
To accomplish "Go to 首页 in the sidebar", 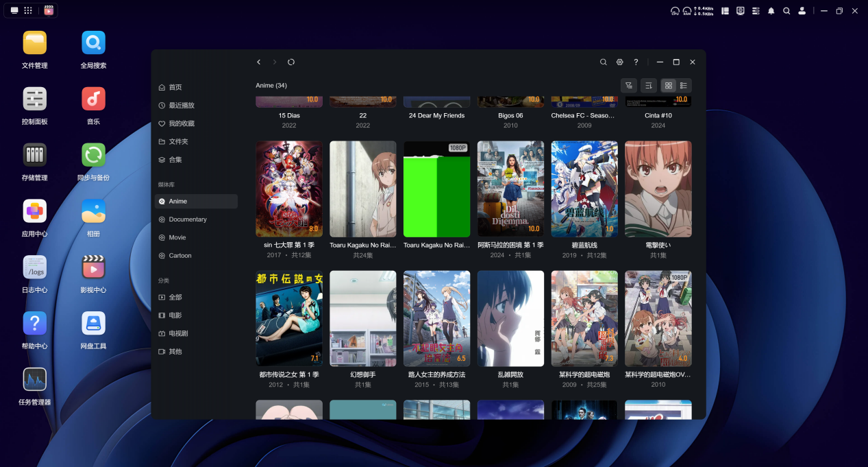I will point(196,87).
